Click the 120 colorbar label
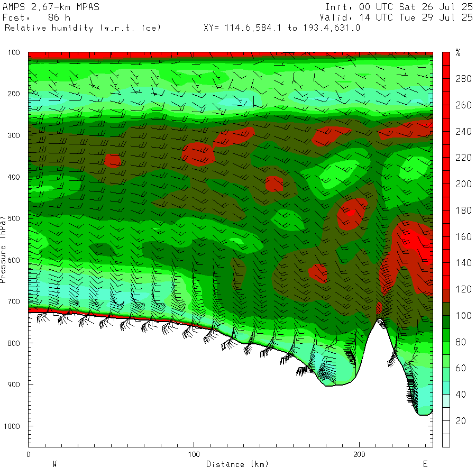476x476 pixels. click(x=463, y=289)
